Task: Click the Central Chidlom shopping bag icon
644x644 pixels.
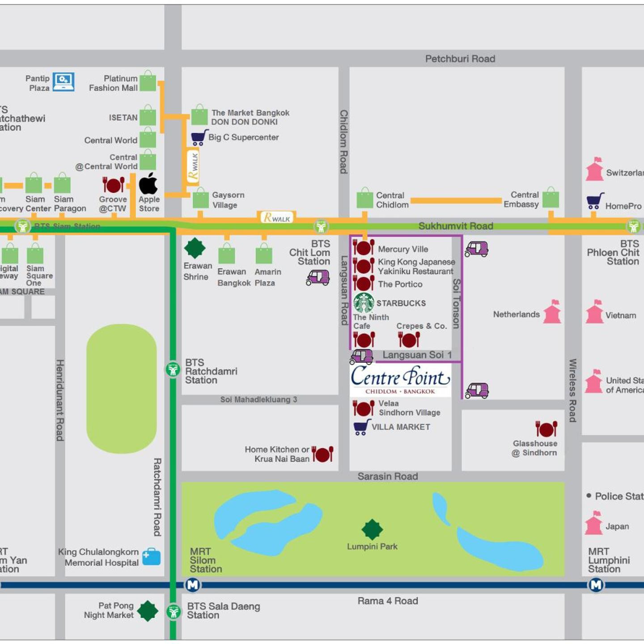Action: tap(365, 198)
